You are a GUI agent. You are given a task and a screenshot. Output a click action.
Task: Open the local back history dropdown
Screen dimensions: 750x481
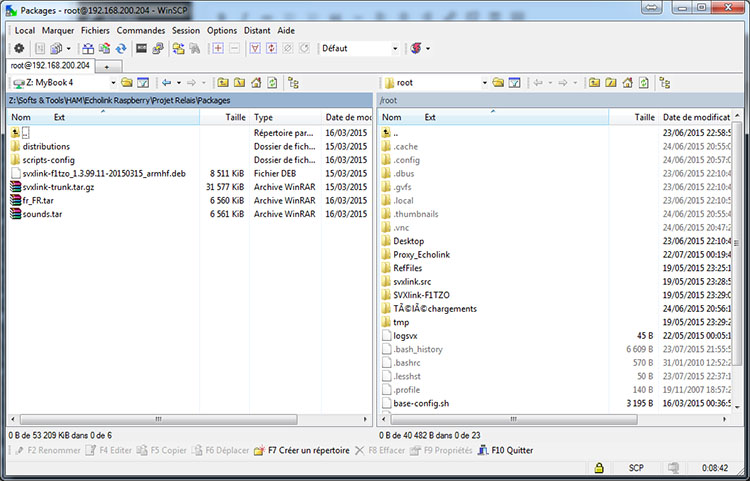click(179, 83)
